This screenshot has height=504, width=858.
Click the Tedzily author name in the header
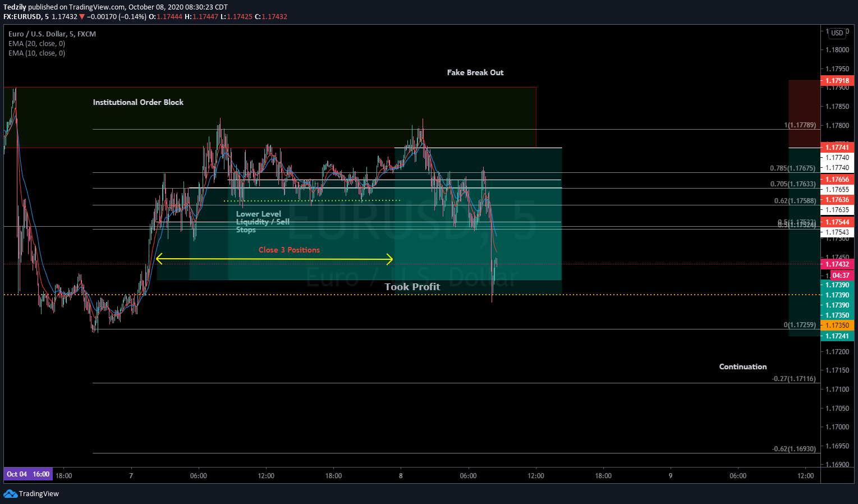tap(15, 7)
